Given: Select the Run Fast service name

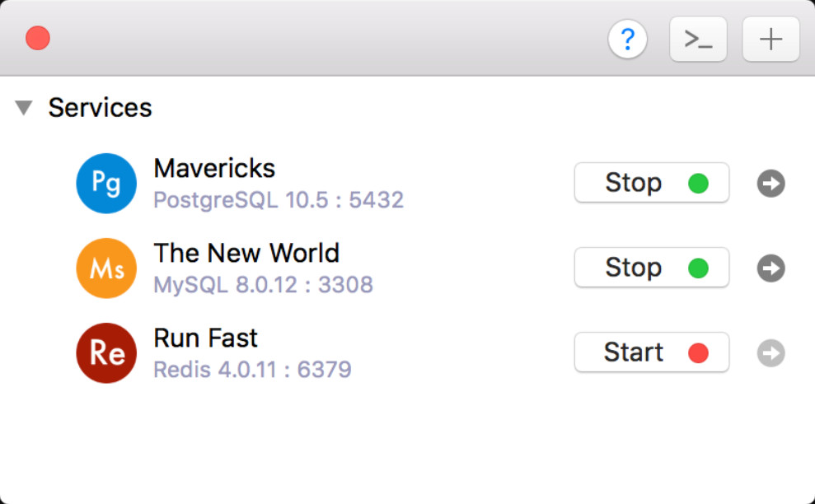Looking at the screenshot, I should point(205,338).
